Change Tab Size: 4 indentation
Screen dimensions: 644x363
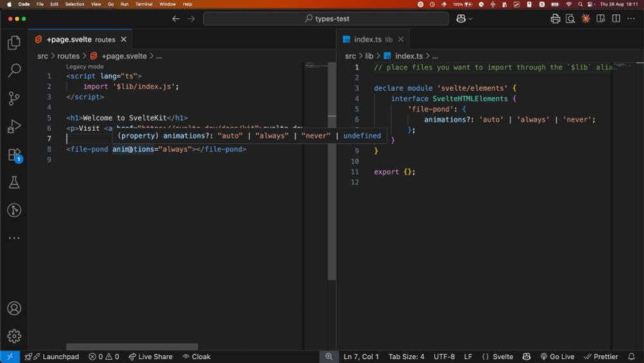coord(406,357)
